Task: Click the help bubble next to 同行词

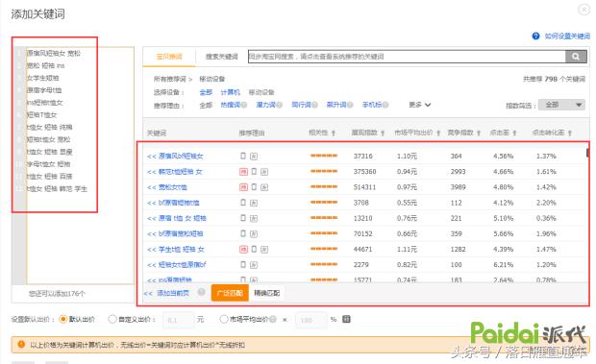Action: tap(314, 105)
